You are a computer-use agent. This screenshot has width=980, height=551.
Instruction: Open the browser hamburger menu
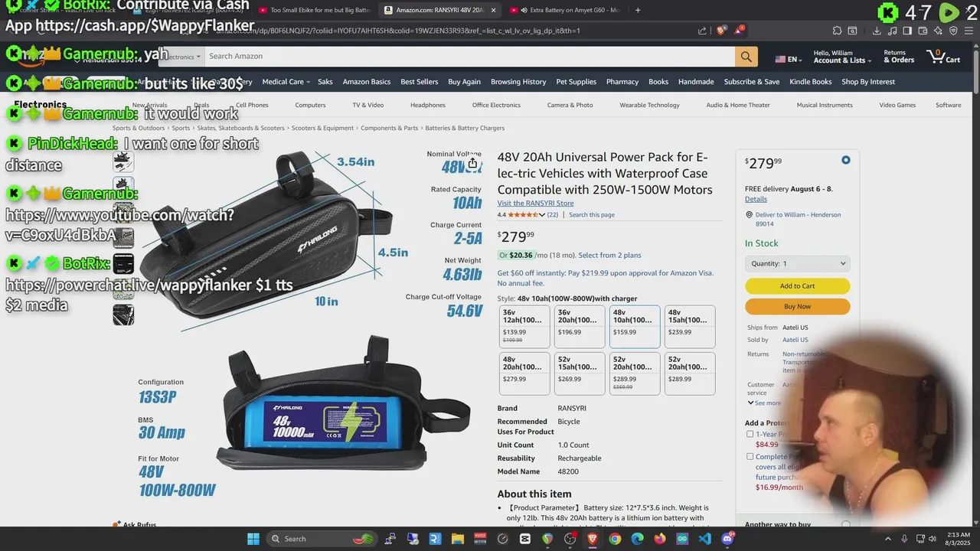pyautogui.click(x=969, y=31)
